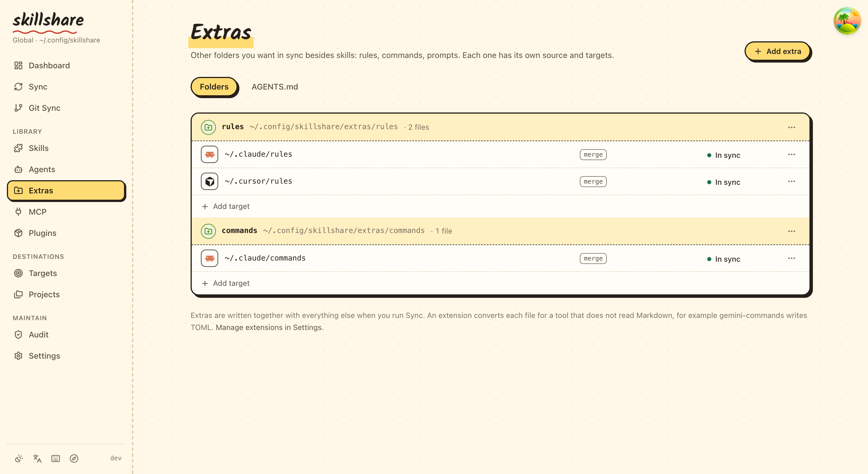Image resolution: width=868 pixels, height=474 pixels.
Task: Follow the Manage extensions in Settings link
Action: point(270,327)
